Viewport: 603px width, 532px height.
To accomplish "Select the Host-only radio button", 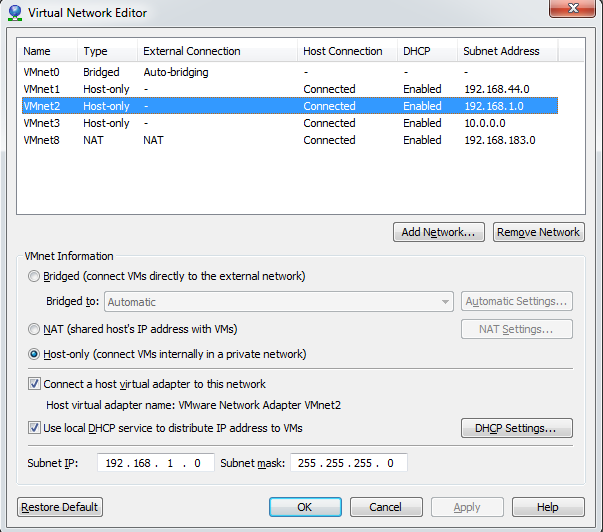I will point(34,354).
